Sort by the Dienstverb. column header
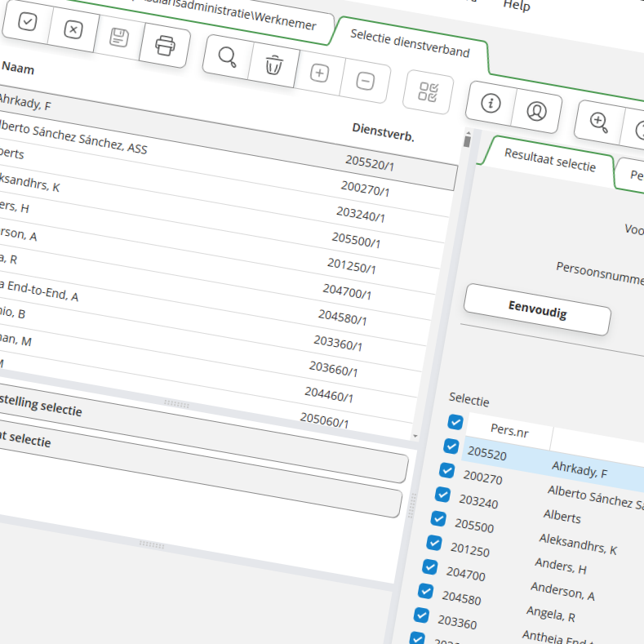Image resolution: width=644 pixels, height=644 pixels. click(383, 132)
